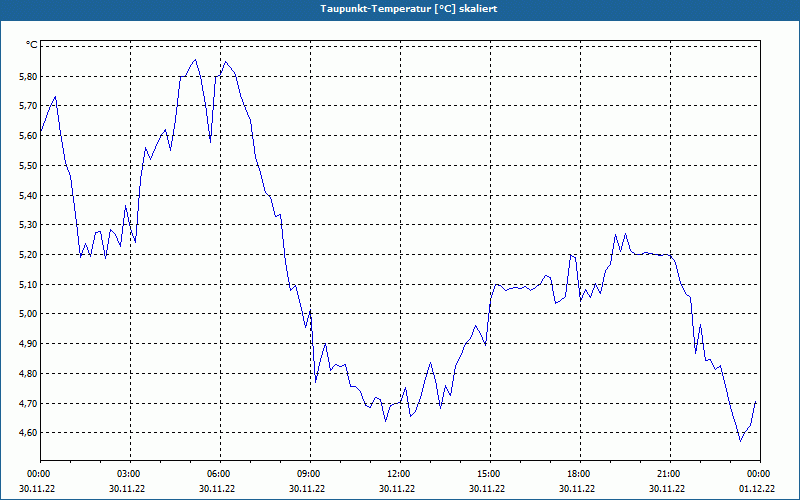Click the 5,60 y-axis label
The image size is (800, 500).
pos(28,136)
